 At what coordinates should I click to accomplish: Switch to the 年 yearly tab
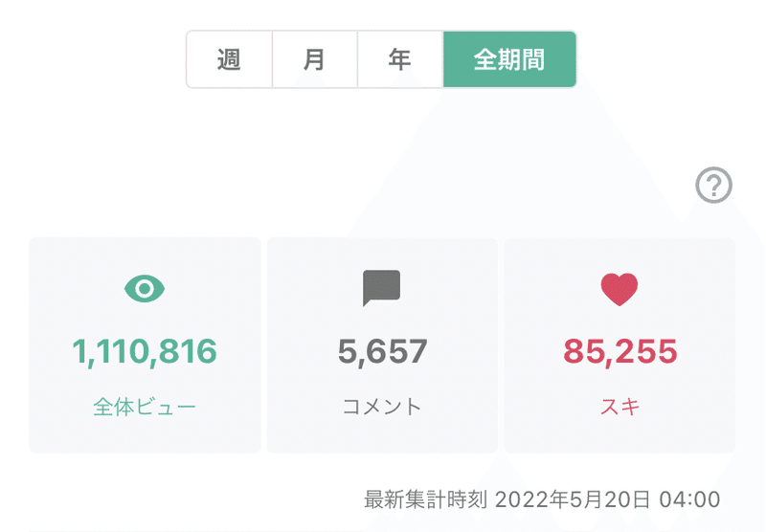pos(400,59)
